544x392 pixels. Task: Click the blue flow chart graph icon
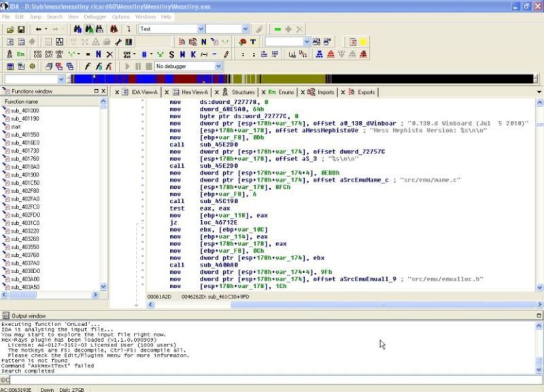click(319, 54)
